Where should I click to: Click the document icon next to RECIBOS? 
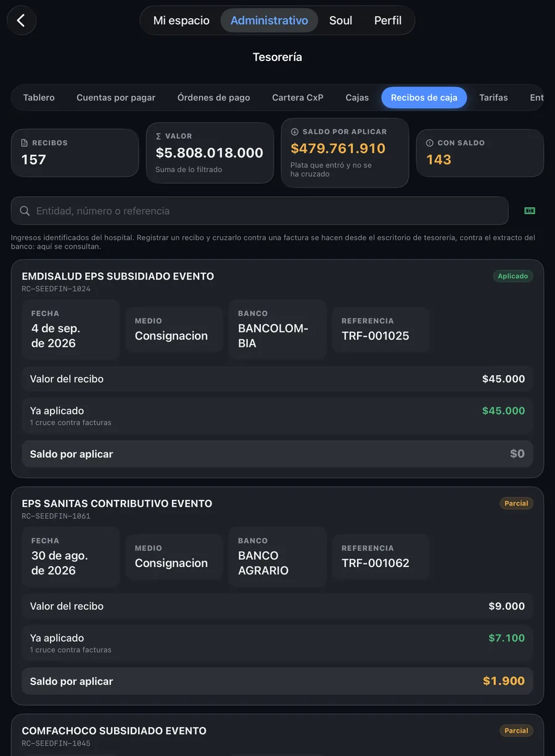pos(25,143)
